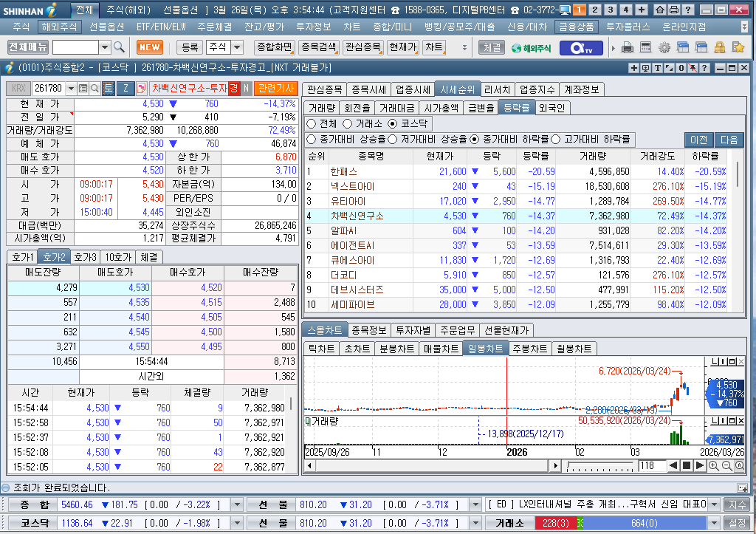
Task: Toggle the 토 button next to stock search
Action: (108, 89)
